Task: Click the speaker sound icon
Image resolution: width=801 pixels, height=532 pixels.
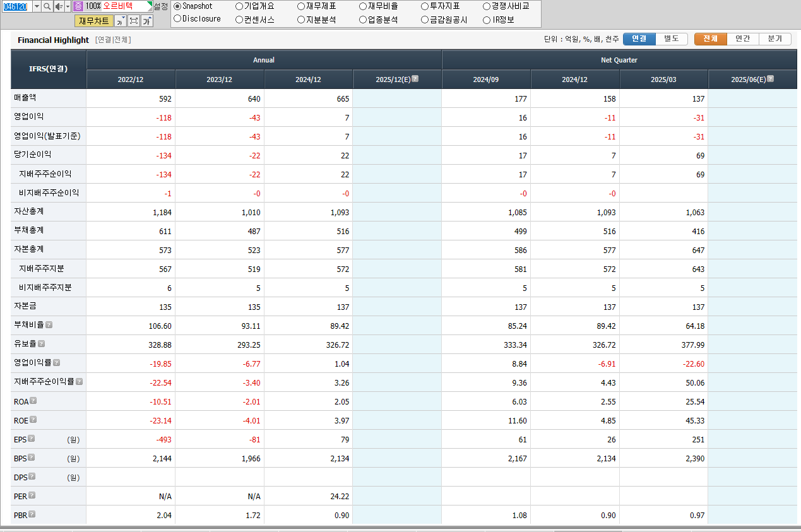Action: click(x=59, y=6)
